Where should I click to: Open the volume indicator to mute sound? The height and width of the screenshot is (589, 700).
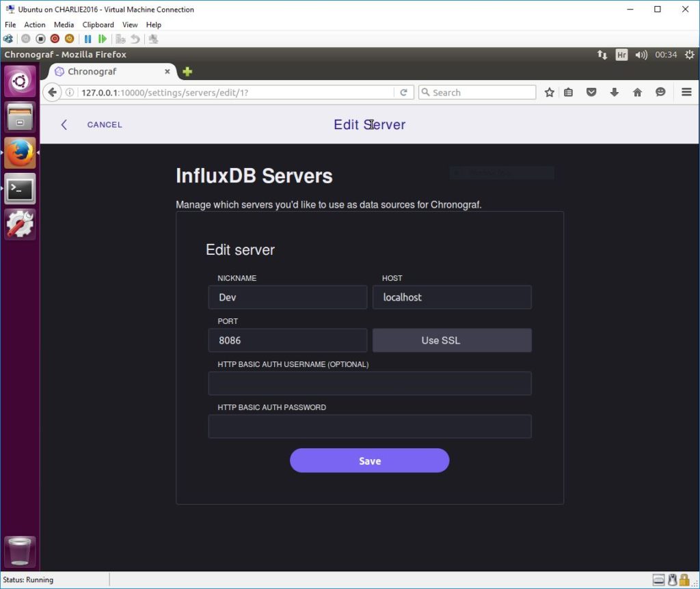pos(641,55)
